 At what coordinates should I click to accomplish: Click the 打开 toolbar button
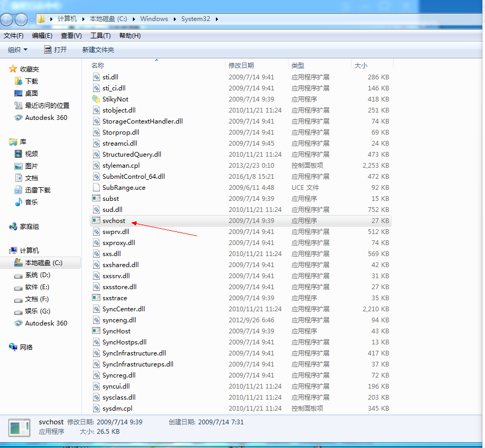[56, 49]
